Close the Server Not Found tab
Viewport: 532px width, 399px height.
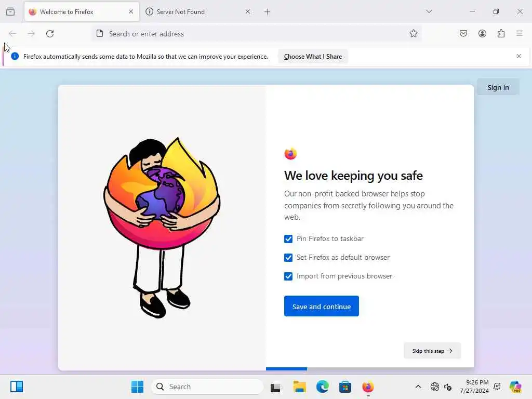248,11
